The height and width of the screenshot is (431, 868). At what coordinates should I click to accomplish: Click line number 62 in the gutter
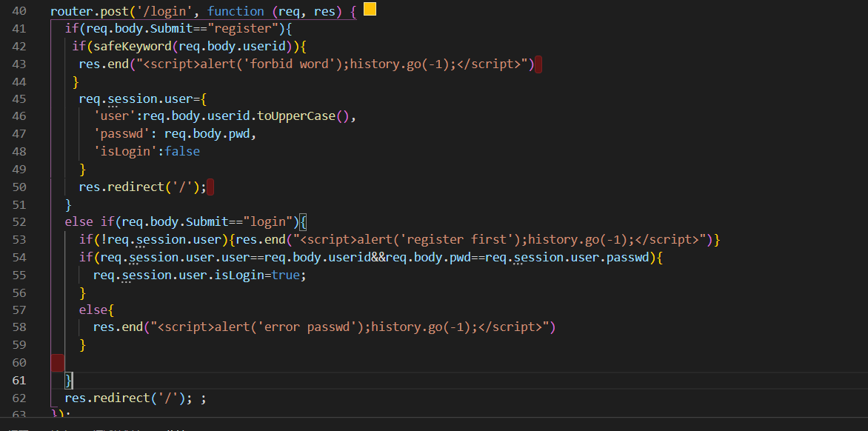(x=19, y=398)
